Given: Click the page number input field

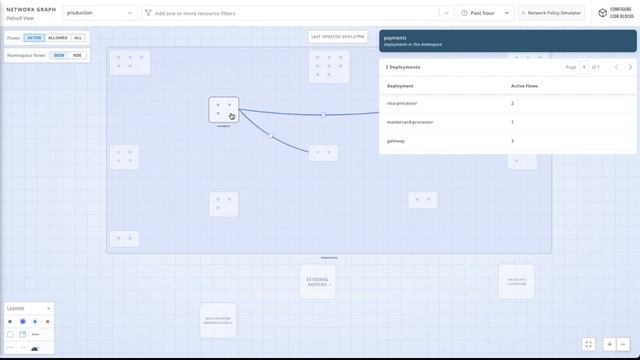Looking at the screenshot, I should click(x=584, y=67).
